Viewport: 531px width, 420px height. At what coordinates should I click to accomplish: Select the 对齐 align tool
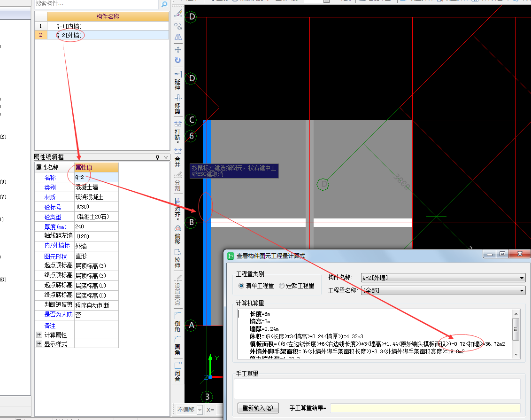click(178, 209)
